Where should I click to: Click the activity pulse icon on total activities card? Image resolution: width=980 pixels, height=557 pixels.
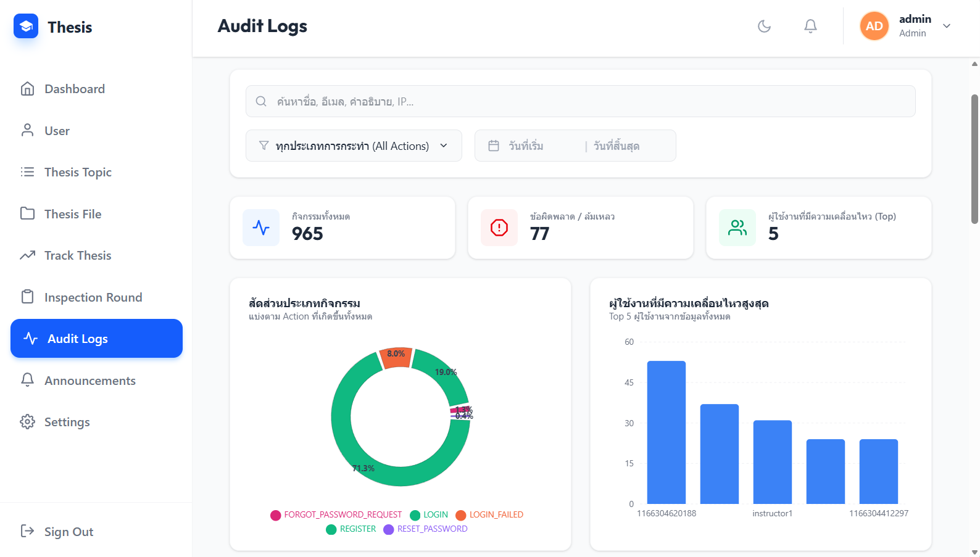point(261,228)
